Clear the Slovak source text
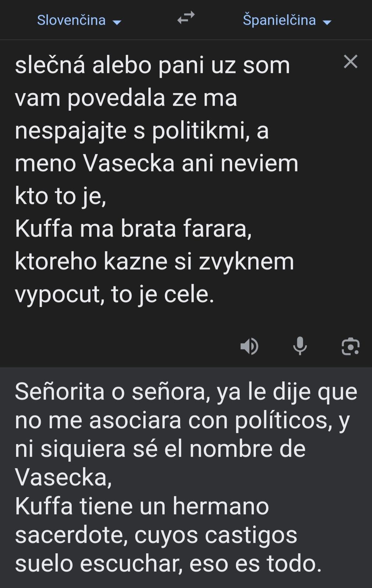 tap(350, 62)
